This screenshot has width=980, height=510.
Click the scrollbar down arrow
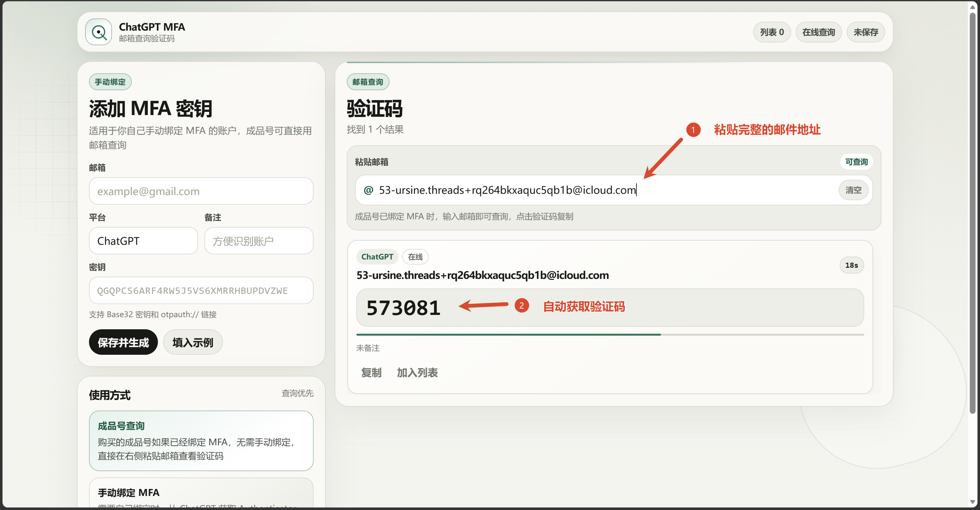972,502
